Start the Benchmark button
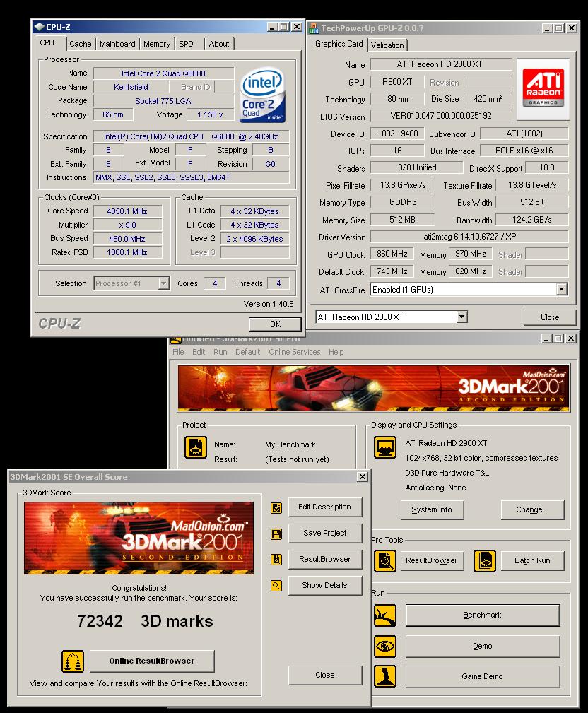588x713 pixels. [x=483, y=615]
